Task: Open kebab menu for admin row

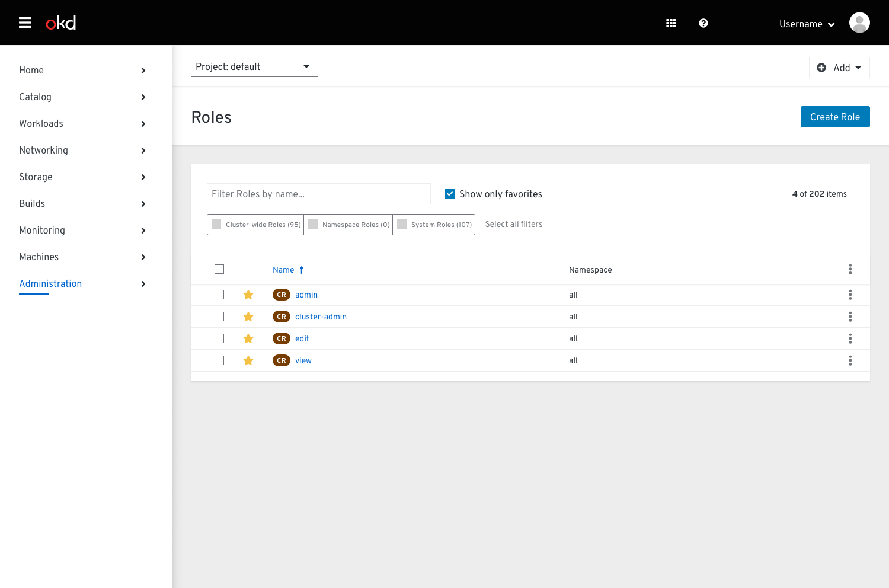Action: [x=850, y=295]
